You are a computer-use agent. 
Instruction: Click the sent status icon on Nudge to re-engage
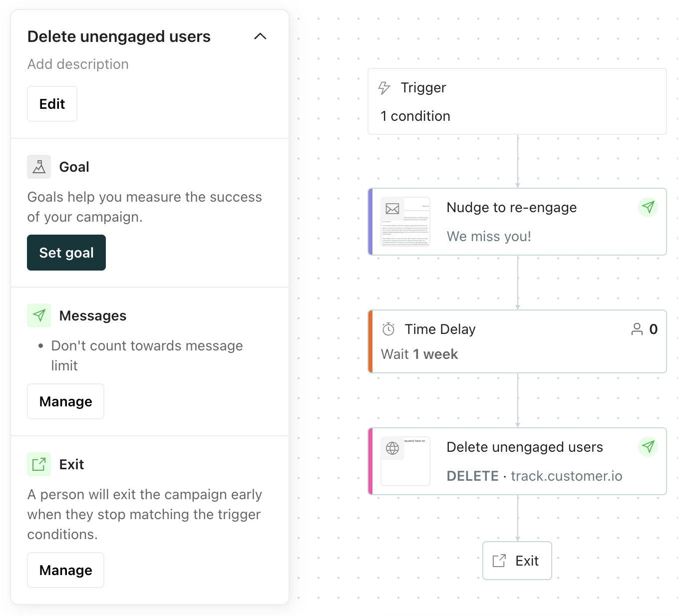(648, 207)
